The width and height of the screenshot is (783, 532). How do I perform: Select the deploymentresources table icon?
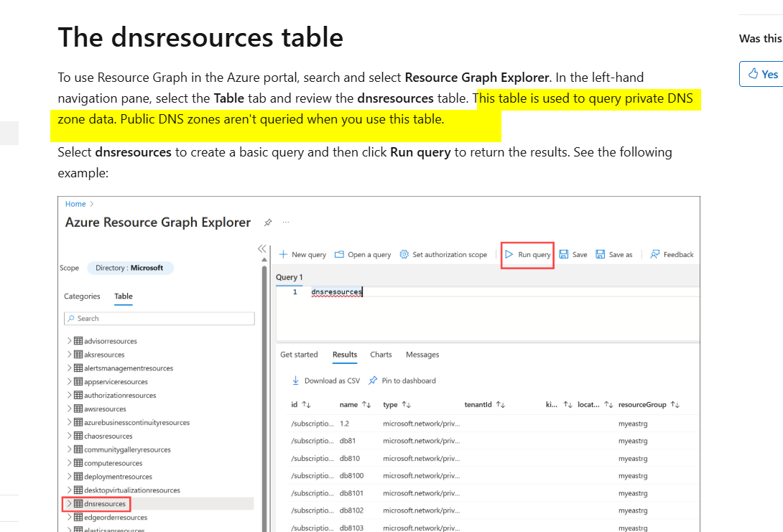pos(78,477)
